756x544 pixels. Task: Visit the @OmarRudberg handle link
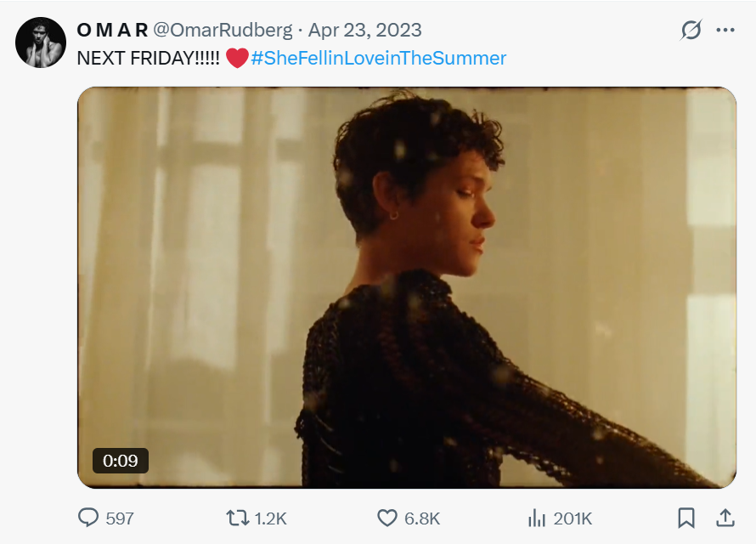[223, 30]
